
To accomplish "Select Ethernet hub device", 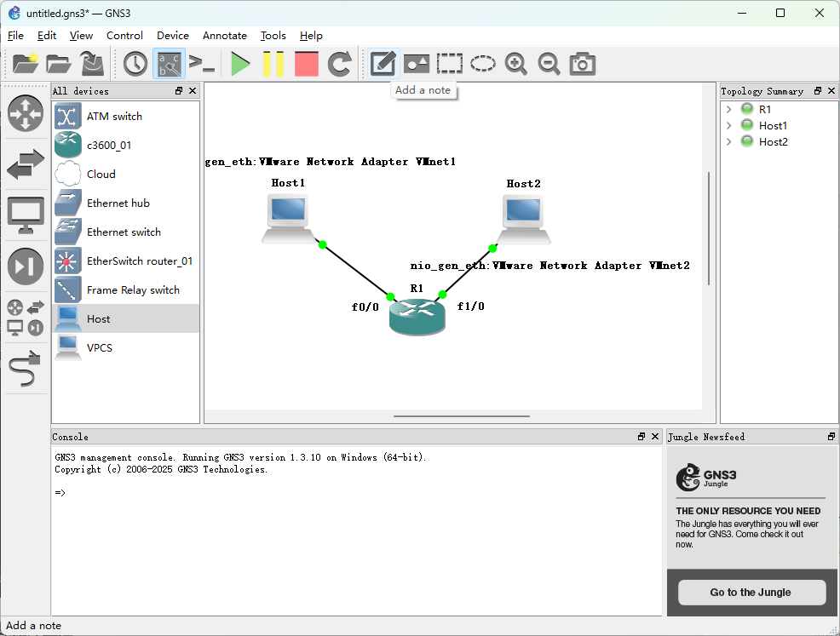I will [x=125, y=203].
